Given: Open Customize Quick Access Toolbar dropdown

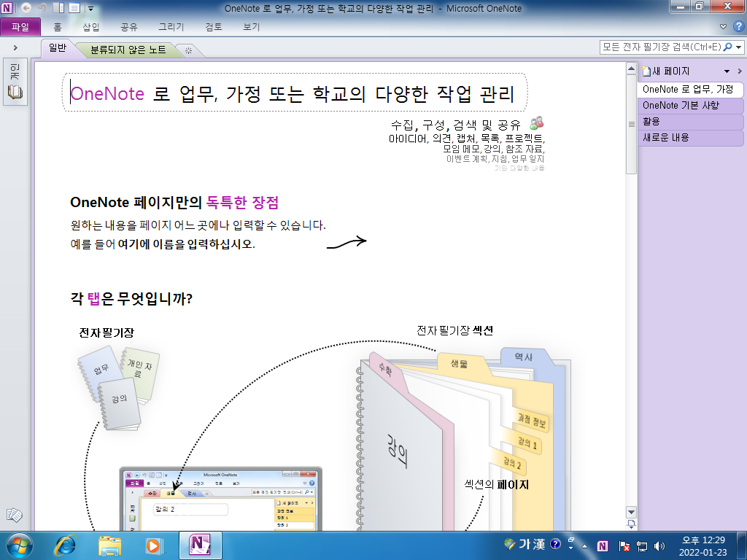Looking at the screenshot, I should pyautogui.click(x=90, y=9).
